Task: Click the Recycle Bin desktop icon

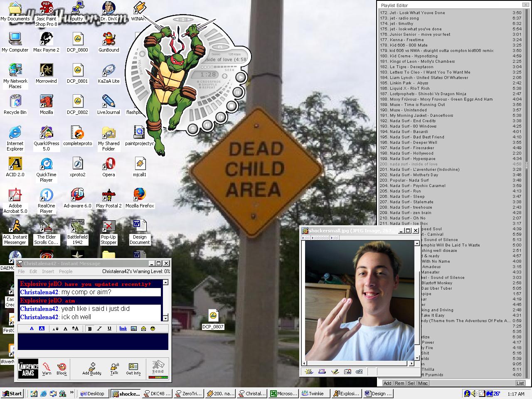Action: point(15,105)
